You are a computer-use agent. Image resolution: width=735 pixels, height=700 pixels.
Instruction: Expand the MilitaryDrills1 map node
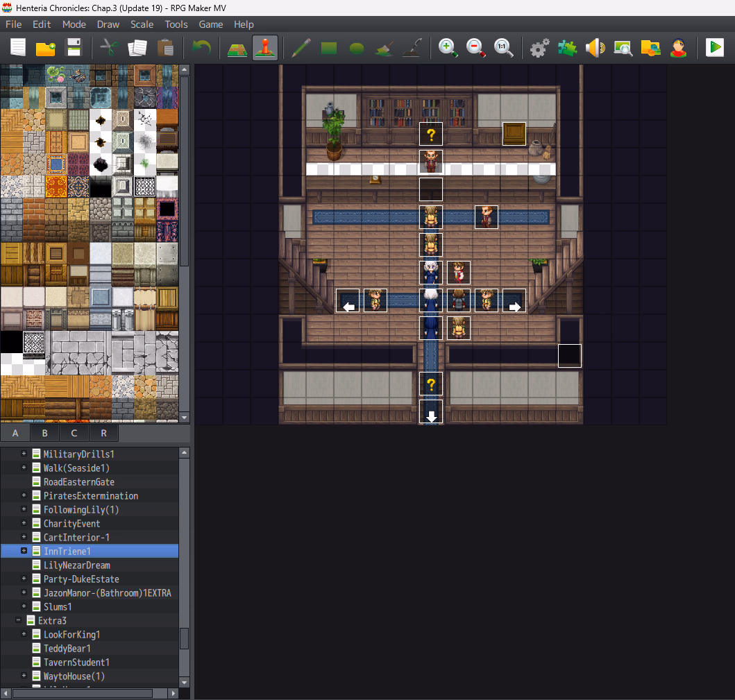24,454
